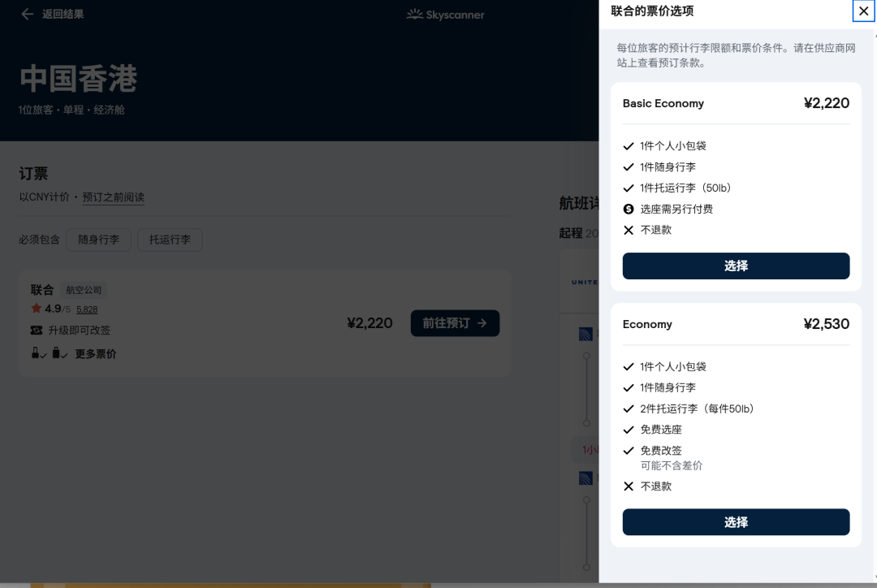The image size is (877, 588).
Task: Select the Basic Economy fare
Action: 736,266
